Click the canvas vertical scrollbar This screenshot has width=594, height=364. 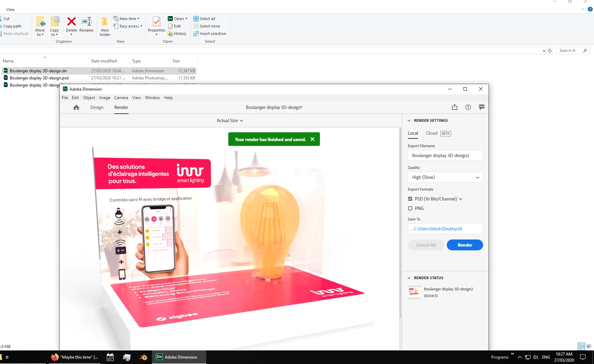[x=400, y=224]
